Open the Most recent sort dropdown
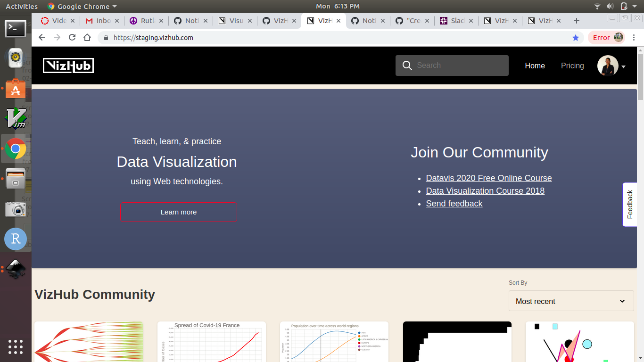The height and width of the screenshot is (362, 644). pyautogui.click(x=571, y=301)
